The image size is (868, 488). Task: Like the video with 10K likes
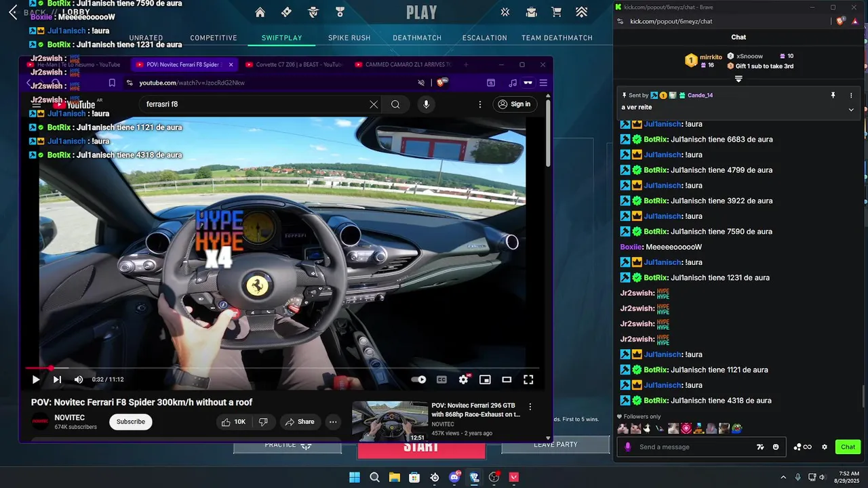pos(233,422)
